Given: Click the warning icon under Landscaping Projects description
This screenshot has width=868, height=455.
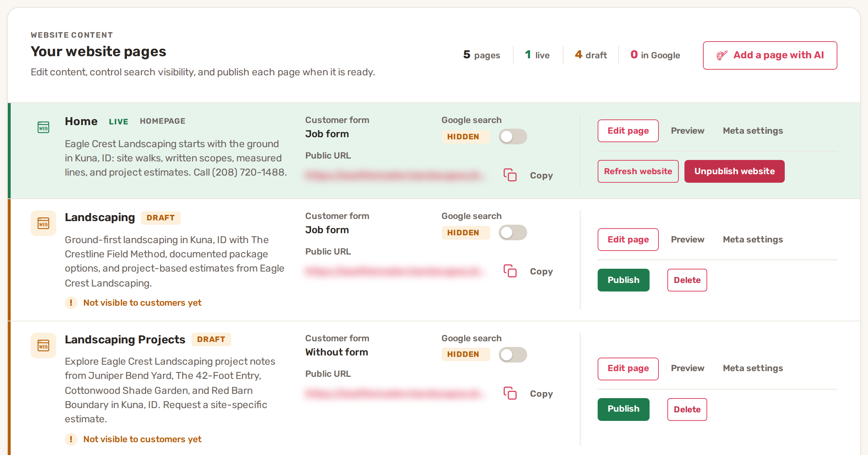Looking at the screenshot, I should click(x=71, y=439).
